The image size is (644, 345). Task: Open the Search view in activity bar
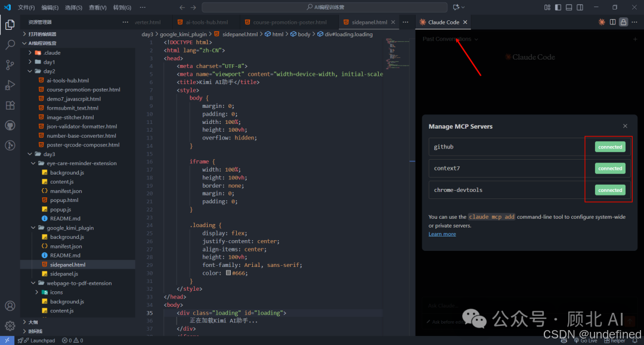(10, 45)
